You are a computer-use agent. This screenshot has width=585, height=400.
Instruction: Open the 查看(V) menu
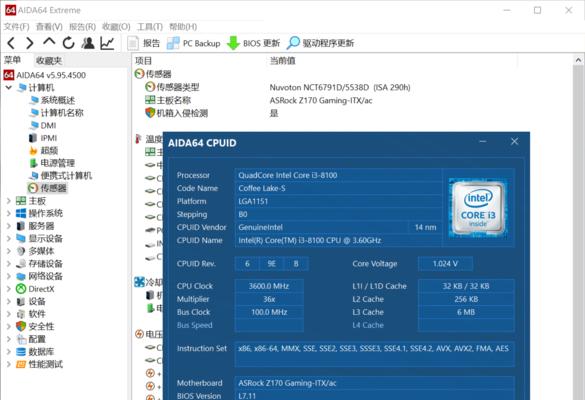click(49, 27)
